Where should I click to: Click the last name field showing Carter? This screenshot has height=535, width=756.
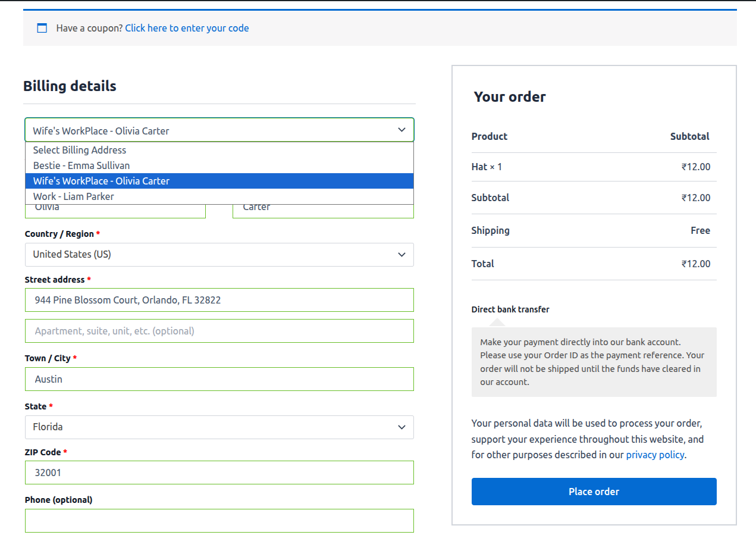click(x=322, y=209)
